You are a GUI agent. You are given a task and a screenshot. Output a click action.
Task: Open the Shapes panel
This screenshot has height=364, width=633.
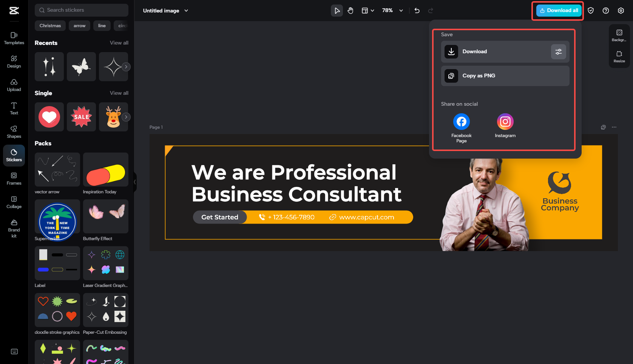(x=14, y=132)
